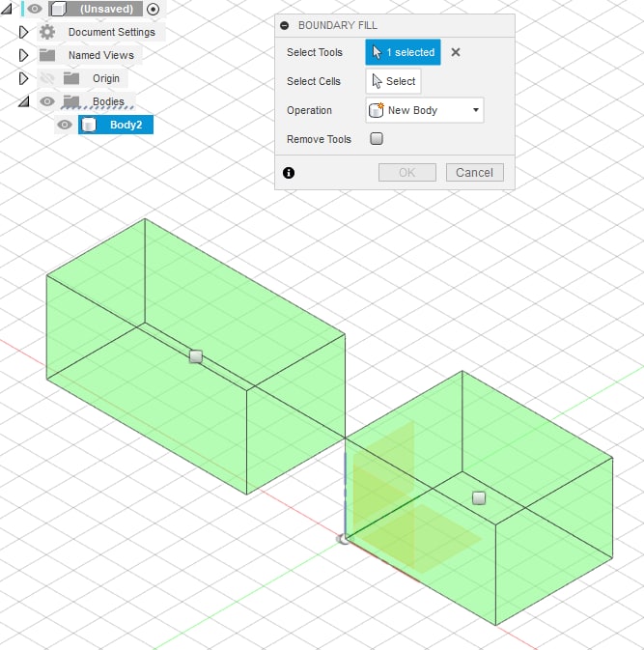
Task: Expand the Named Views node
Action: 23,55
